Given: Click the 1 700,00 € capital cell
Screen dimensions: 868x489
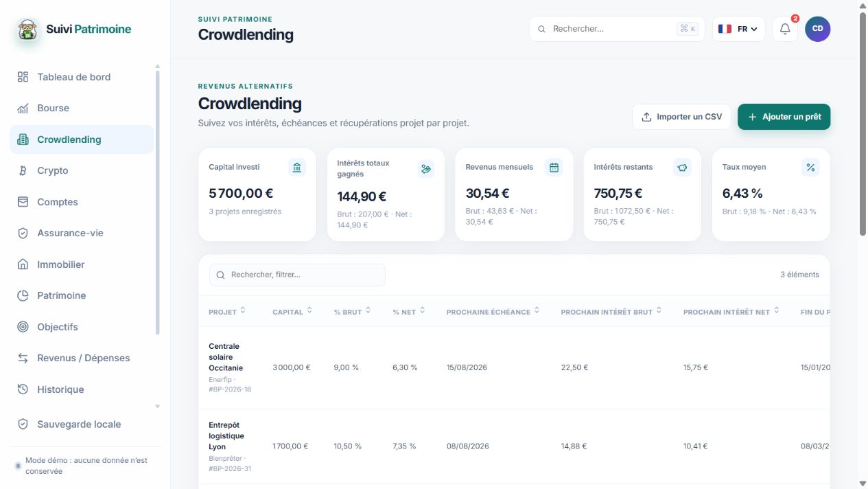Looking at the screenshot, I should pyautogui.click(x=290, y=446).
